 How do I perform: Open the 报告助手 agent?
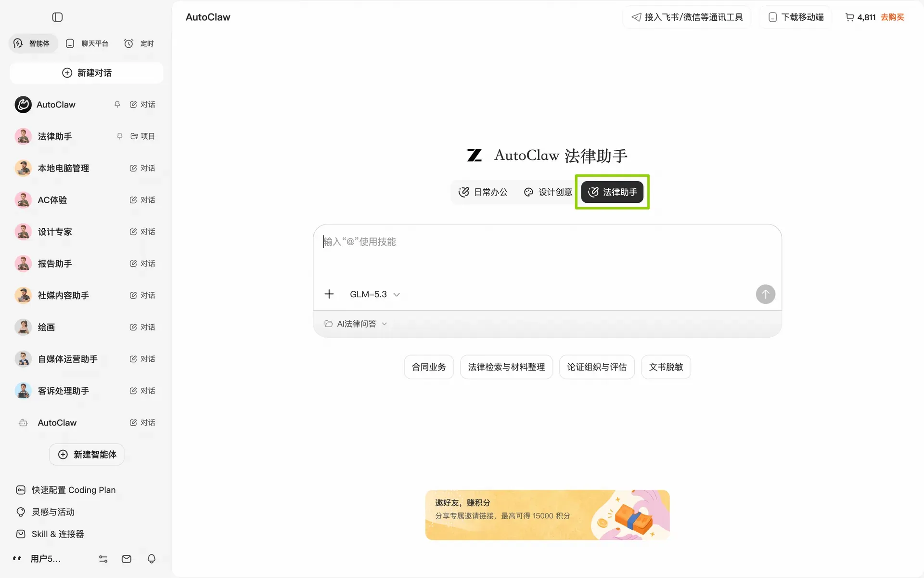pyautogui.click(x=54, y=263)
